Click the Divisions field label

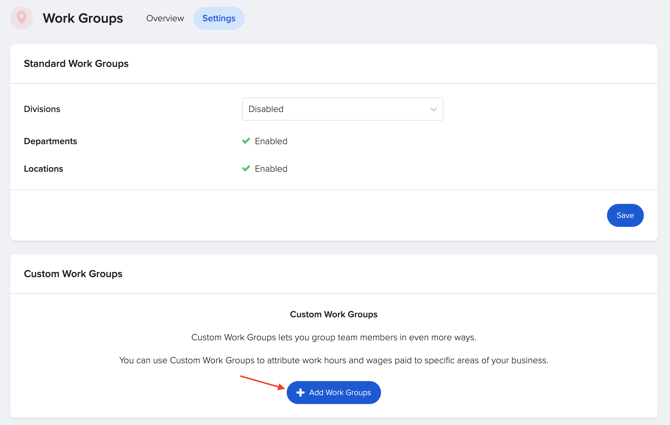point(42,109)
